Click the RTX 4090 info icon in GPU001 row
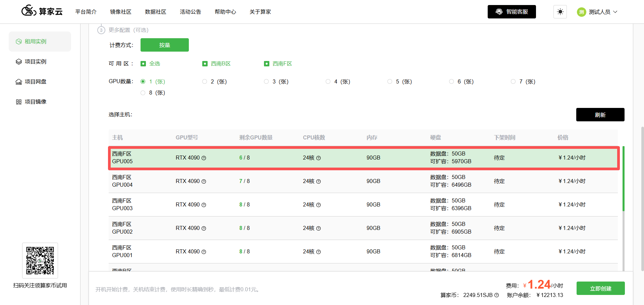 (204, 252)
